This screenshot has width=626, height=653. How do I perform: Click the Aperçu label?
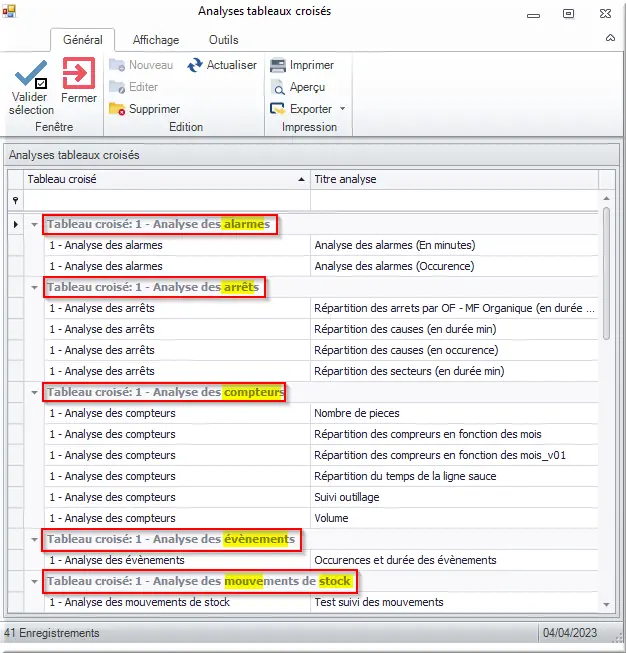point(307,87)
